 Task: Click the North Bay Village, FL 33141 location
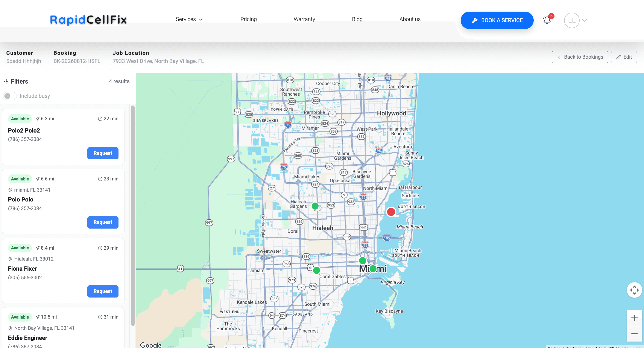tap(41, 328)
